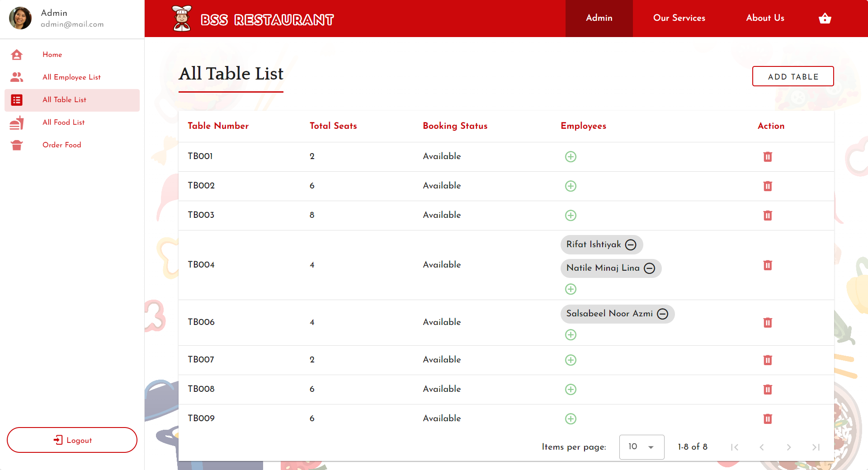Click the Order Food takeout icon
Screen dimensions: 868x470
(16, 145)
